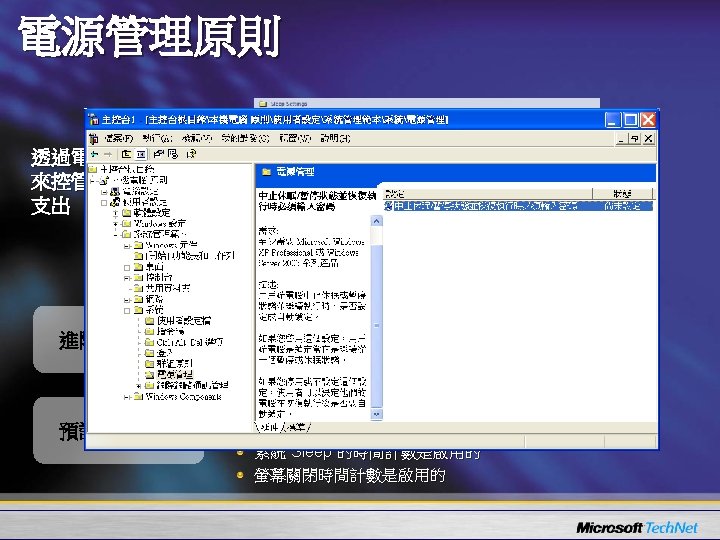Expand the 網際網路通訊管理 folder

point(139,385)
